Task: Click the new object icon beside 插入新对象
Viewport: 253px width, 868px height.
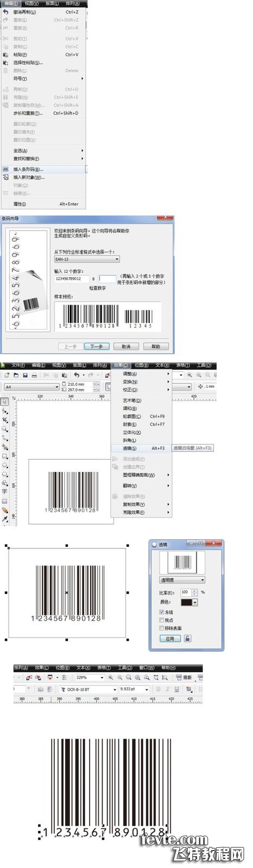Action: [x=6, y=177]
